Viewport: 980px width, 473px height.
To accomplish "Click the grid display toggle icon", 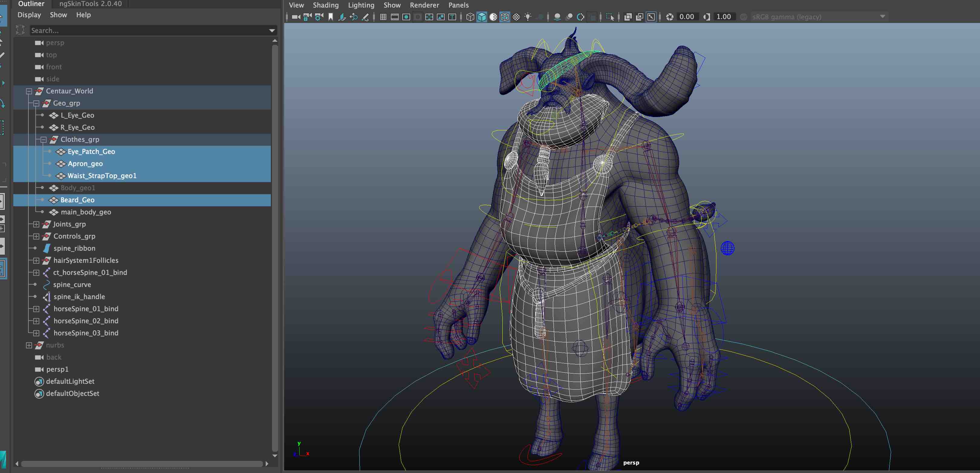I will pos(383,17).
